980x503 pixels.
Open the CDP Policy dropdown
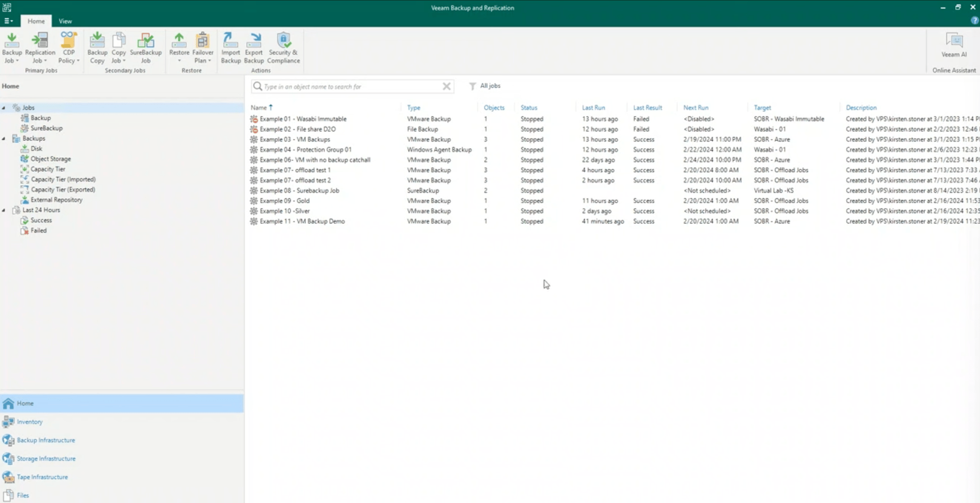(68, 47)
